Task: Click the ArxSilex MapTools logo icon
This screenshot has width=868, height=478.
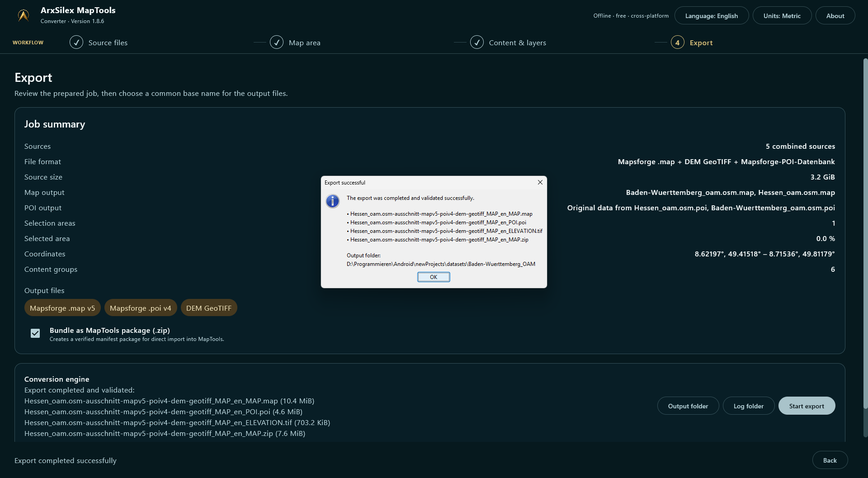Action: pyautogui.click(x=24, y=15)
